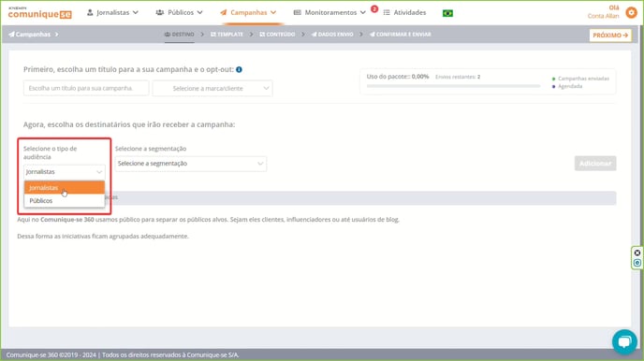Viewport: 644px width, 361px height.
Task: Click the 'Envios restantes: 2' text
Action: [x=458, y=77]
